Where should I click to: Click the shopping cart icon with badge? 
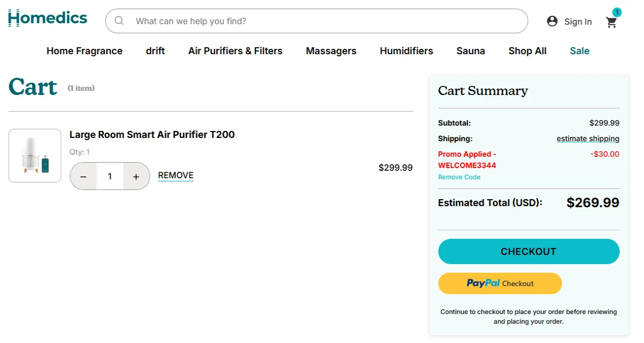coord(611,23)
